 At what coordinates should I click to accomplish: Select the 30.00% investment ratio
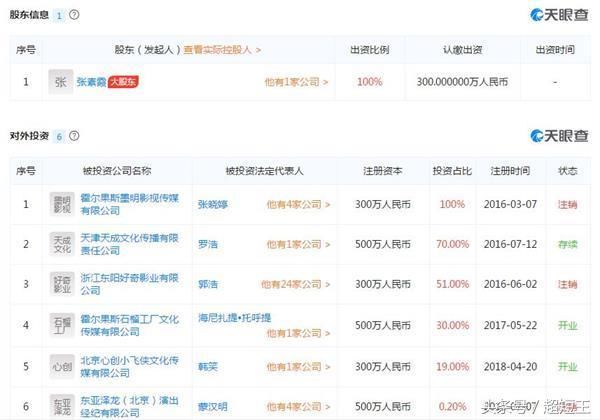[452, 325]
